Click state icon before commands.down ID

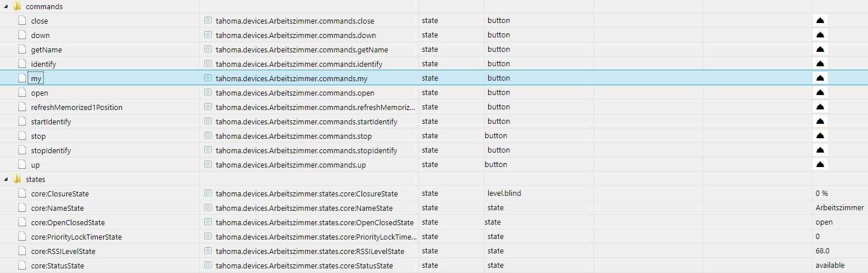coord(208,35)
